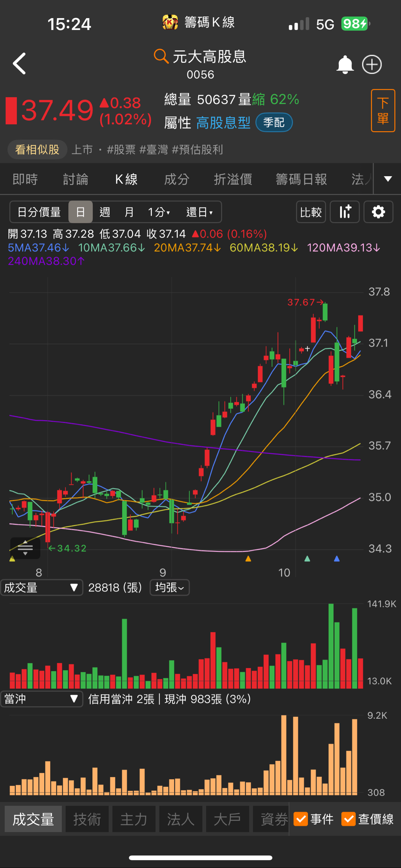Add stock to watchlist plus icon

372,64
